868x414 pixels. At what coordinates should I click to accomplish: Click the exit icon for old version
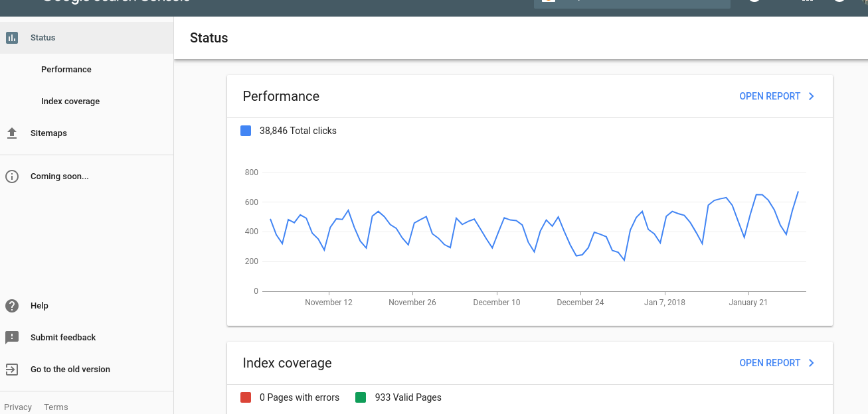pyautogui.click(x=12, y=370)
